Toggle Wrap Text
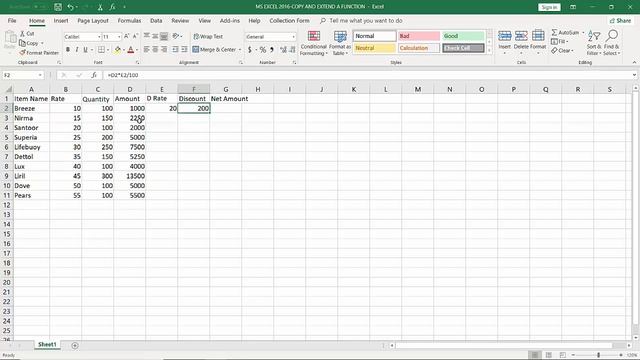Image resolution: width=640 pixels, height=360 pixels. click(208, 36)
